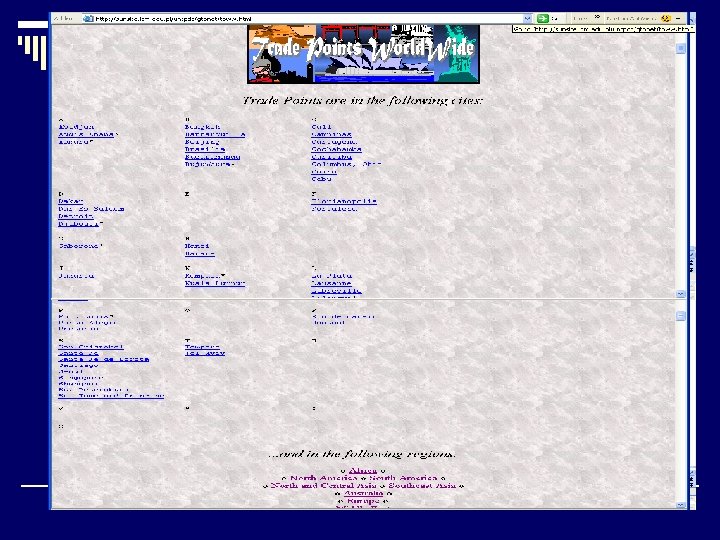Expand the Links toolbar chevron
Viewport: 720px width, 540px height.
pyautogui.click(x=597, y=17)
